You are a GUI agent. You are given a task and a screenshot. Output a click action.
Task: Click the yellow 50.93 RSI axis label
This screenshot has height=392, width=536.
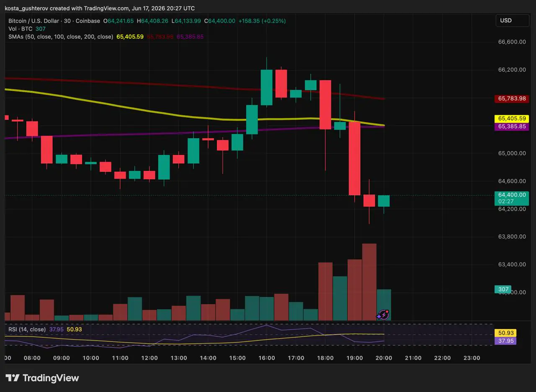(x=505, y=333)
